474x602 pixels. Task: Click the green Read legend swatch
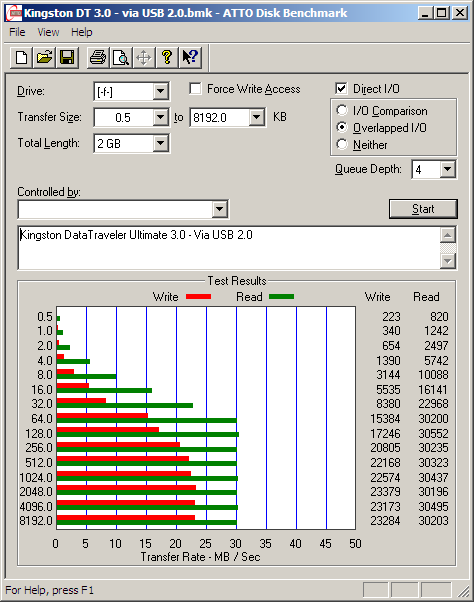click(x=282, y=296)
